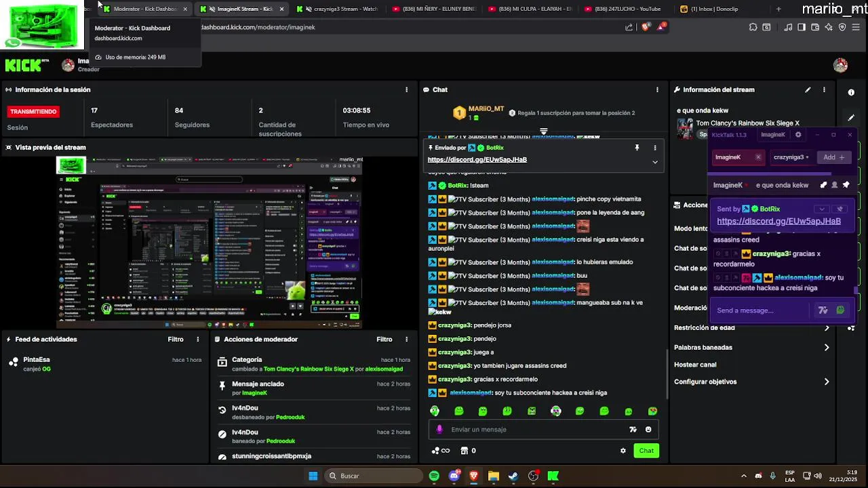Toggle browser sidebar panel icon
Viewport: 868px width, 488px height.
pos(802,27)
